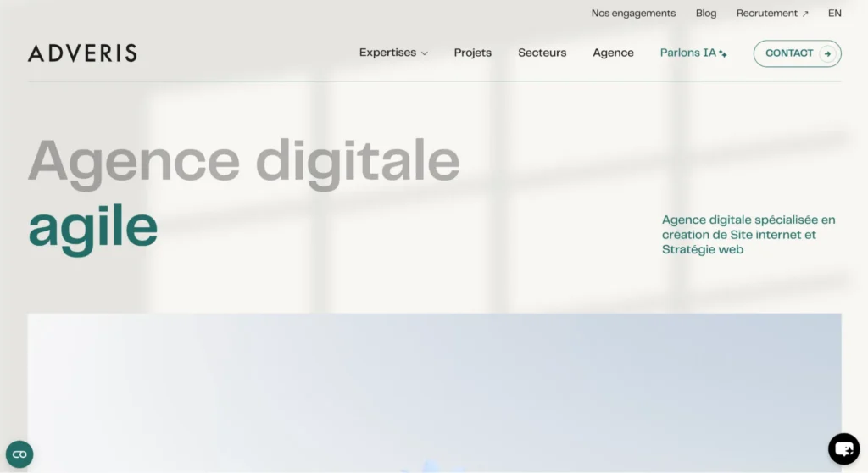Open the chat widget icon
868x473 pixels.
click(x=843, y=448)
